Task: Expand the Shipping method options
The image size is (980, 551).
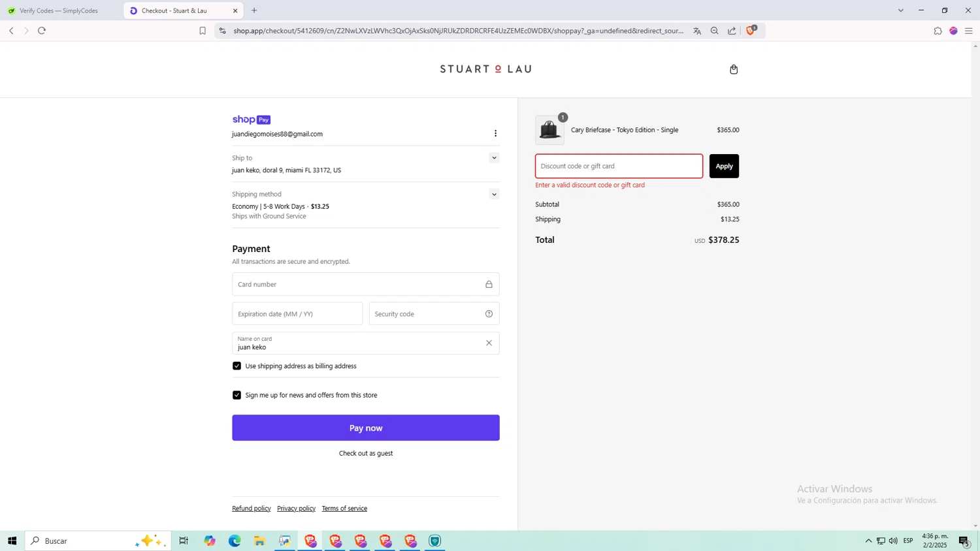Action: point(494,194)
